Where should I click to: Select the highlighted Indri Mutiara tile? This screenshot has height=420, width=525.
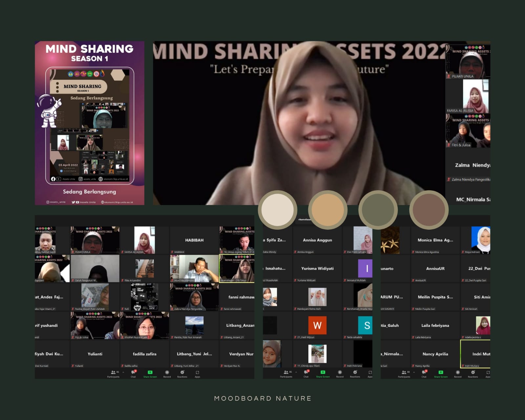tap(475, 354)
